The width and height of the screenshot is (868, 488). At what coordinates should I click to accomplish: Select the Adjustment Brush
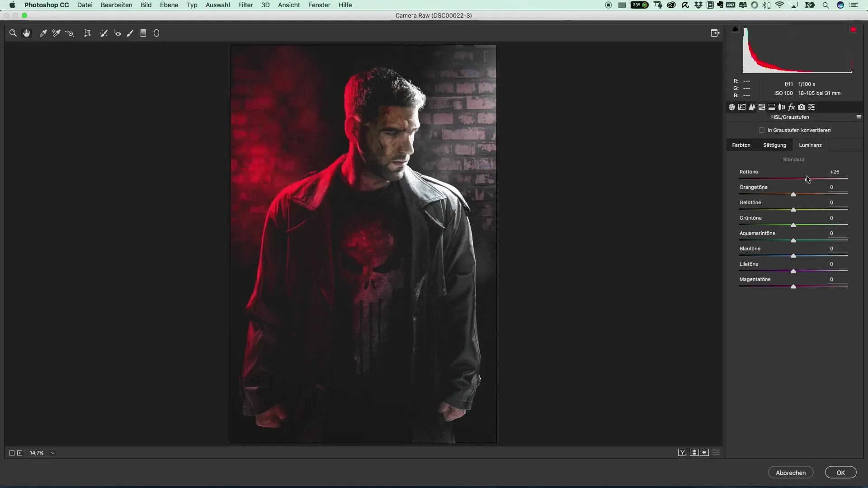pyautogui.click(x=130, y=33)
